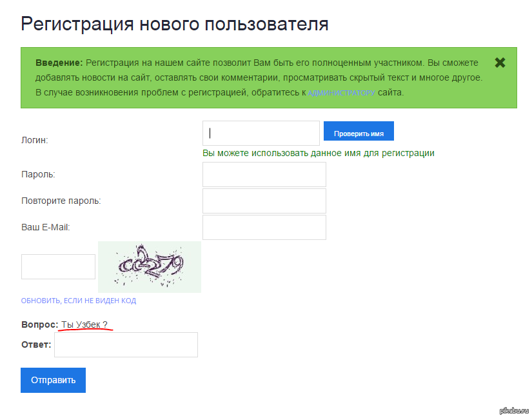Click the Ваш E-Mail input field
The width and height of the screenshot is (532, 418).
(x=264, y=227)
